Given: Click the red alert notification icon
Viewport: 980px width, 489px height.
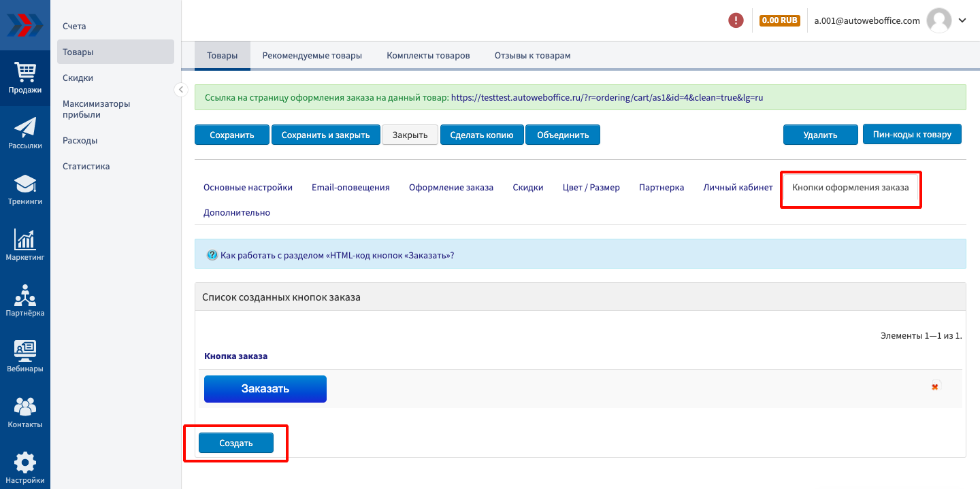Looking at the screenshot, I should click(736, 20).
